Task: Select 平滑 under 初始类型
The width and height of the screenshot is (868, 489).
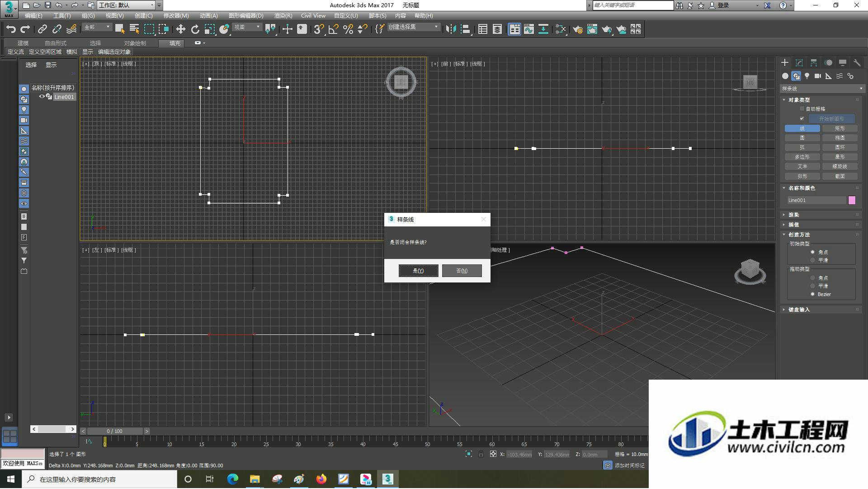Action: coord(812,261)
